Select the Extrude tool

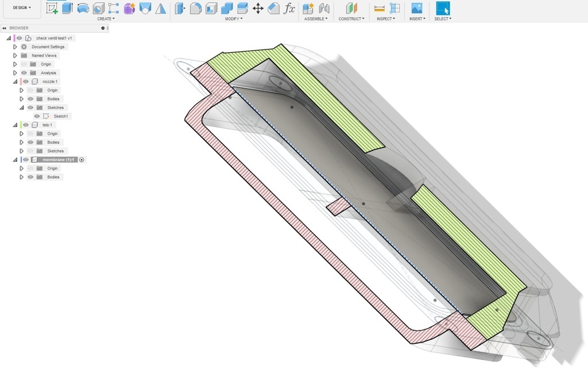[x=68, y=9]
